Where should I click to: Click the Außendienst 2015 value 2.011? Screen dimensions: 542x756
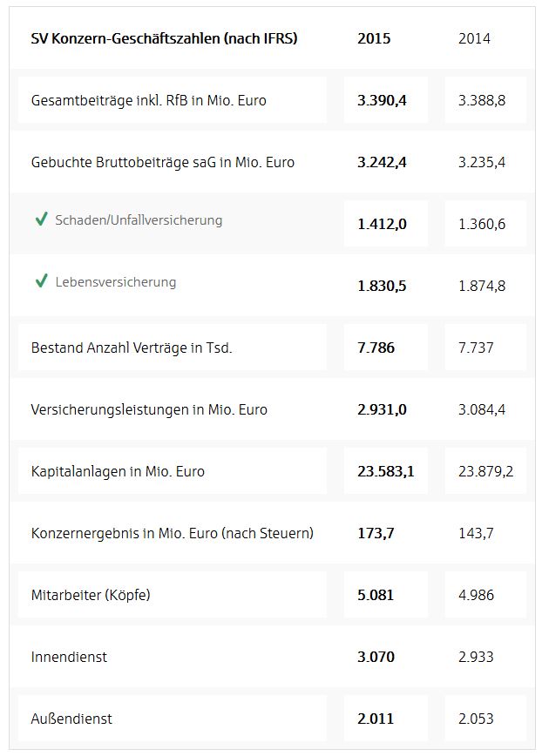pos(376,719)
